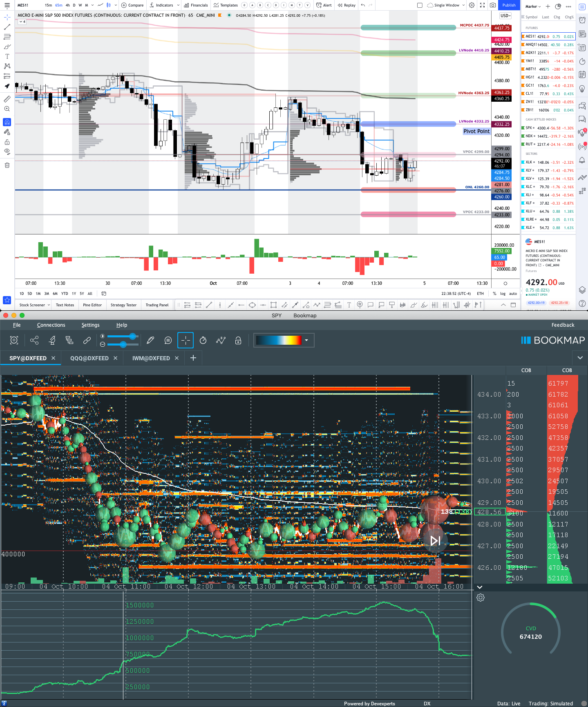588x707 pixels.
Task: Select MNQ1! row in watchlist
Action: pos(548,45)
